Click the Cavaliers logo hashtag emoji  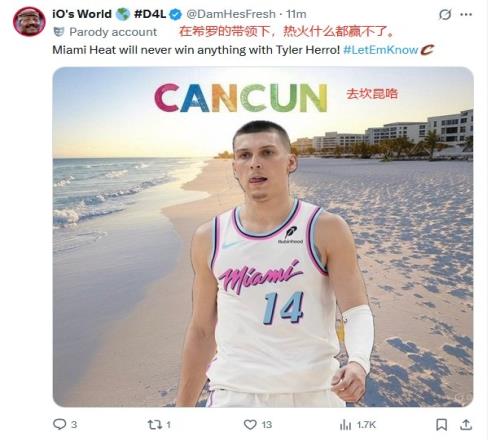click(427, 50)
